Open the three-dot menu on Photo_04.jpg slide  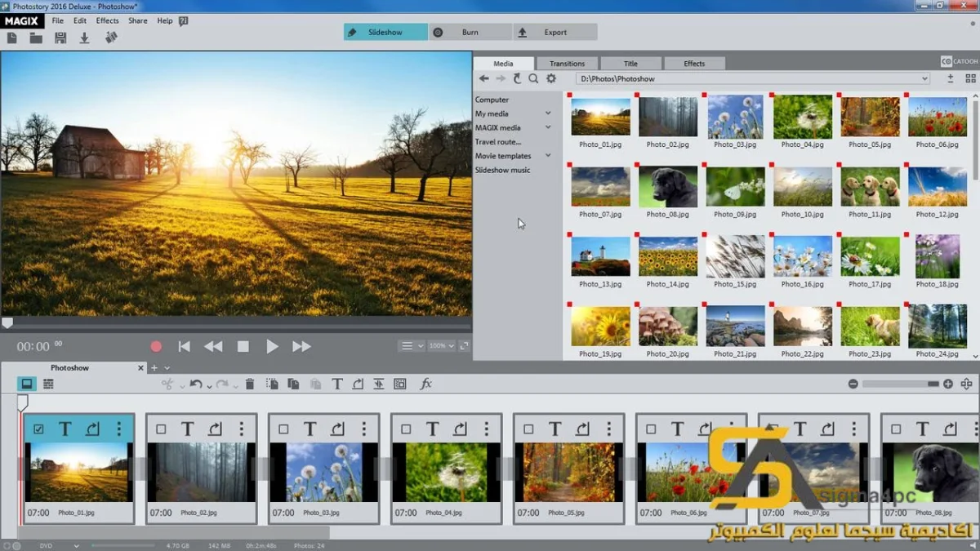[486, 429]
